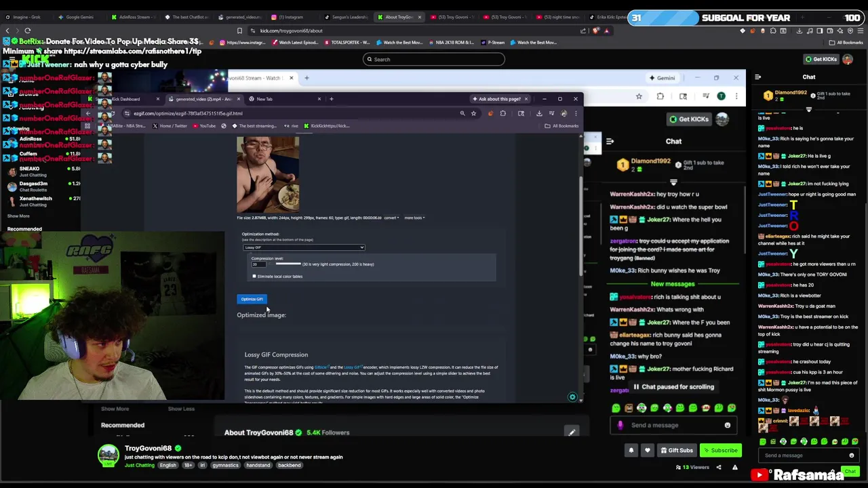868x488 pixels.
Task: Open the TOTALSPORTEK bookmark in the back browser
Action: 347,43
